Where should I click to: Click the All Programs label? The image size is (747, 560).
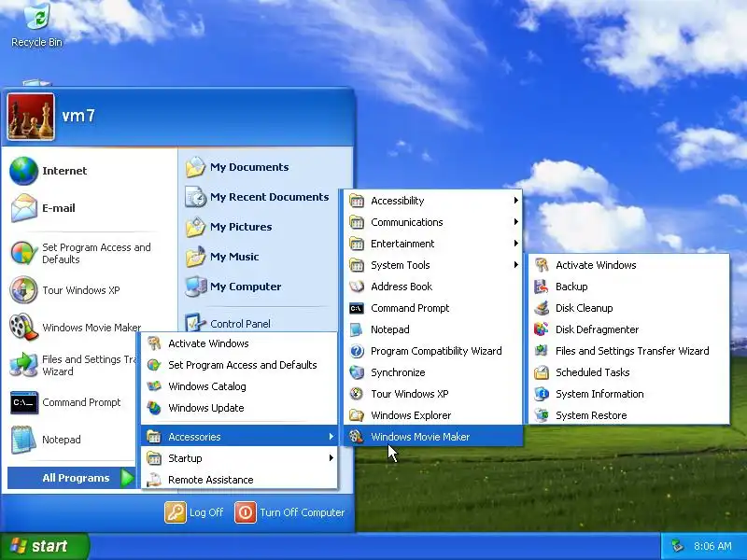[76, 478]
